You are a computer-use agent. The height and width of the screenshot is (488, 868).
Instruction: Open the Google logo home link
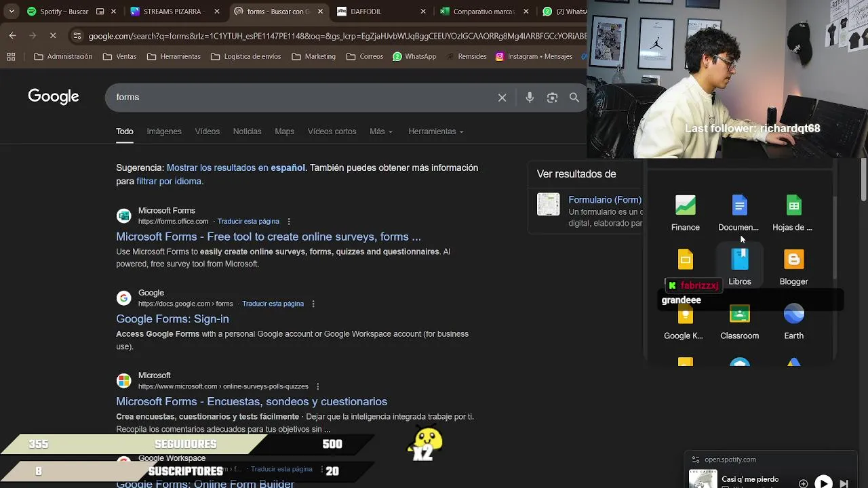[x=54, y=97]
